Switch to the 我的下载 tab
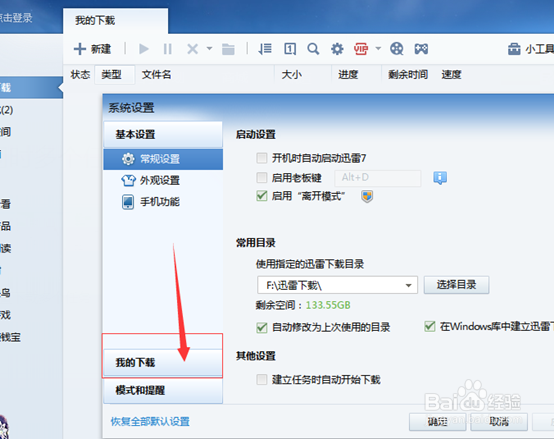This screenshot has height=439, width=554. 116,20
